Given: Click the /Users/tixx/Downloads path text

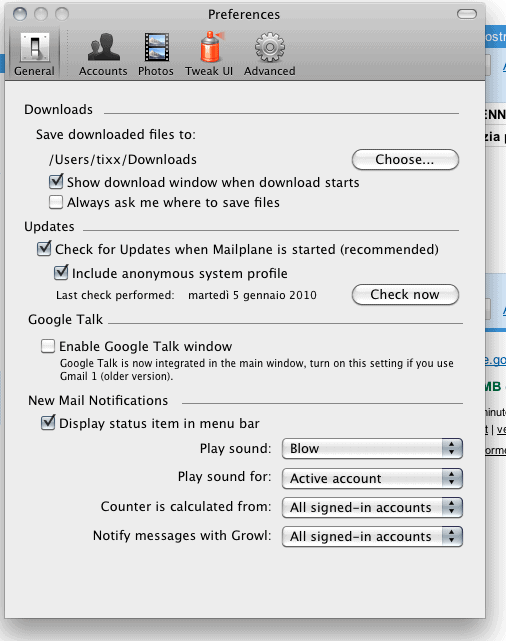Looking at the screenshot, I should (x=123, y=159).
